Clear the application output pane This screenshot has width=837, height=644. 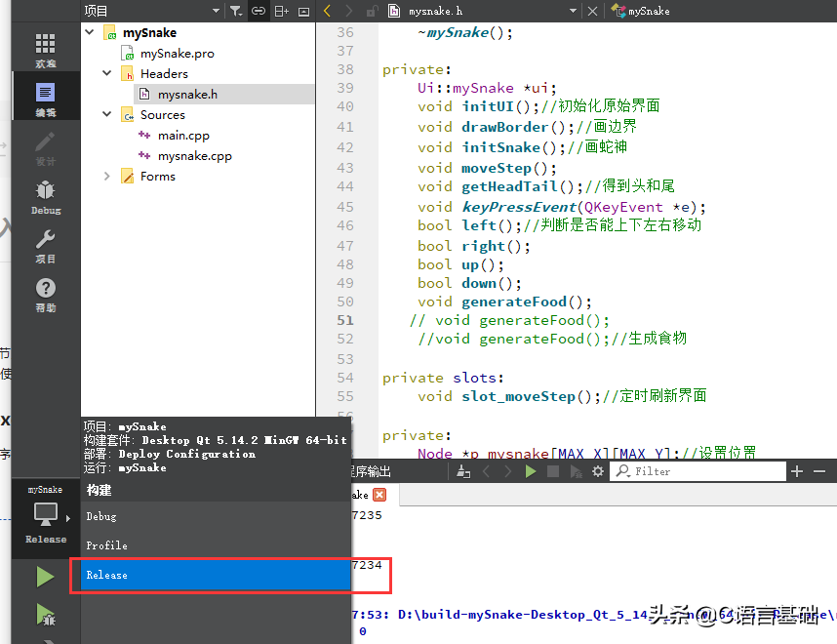click(463, 471)
